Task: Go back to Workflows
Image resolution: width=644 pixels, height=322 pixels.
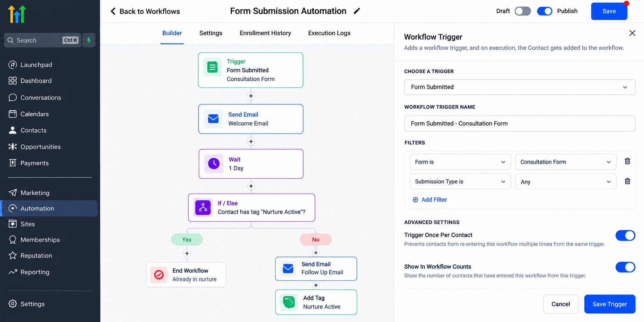Action: coord(145,11)
